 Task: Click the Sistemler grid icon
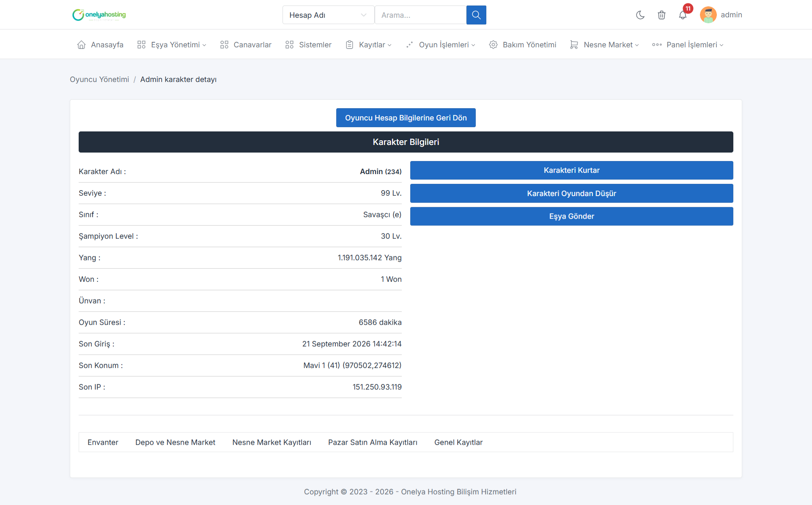point(289,45)
